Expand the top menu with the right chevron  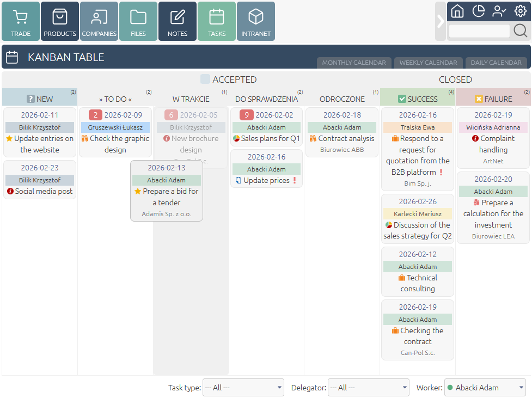tap(441, 21)
